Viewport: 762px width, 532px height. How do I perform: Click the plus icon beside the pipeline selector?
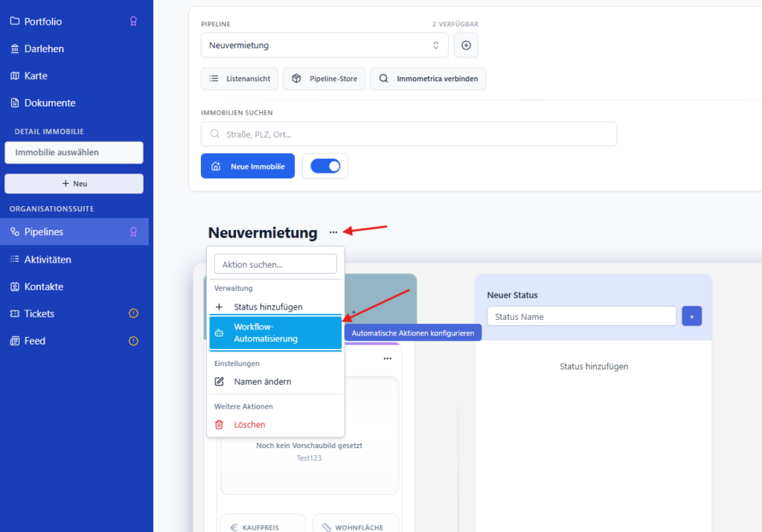[x=466, y=45]
